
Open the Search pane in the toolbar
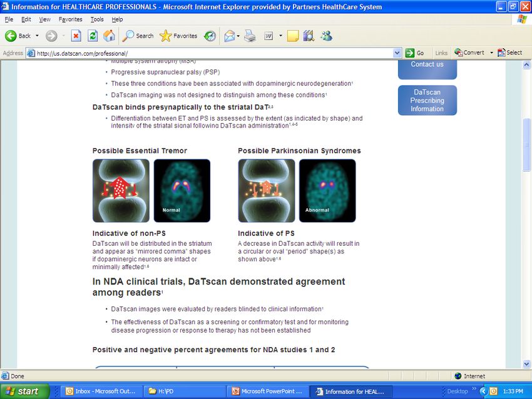tap(138, 36)
